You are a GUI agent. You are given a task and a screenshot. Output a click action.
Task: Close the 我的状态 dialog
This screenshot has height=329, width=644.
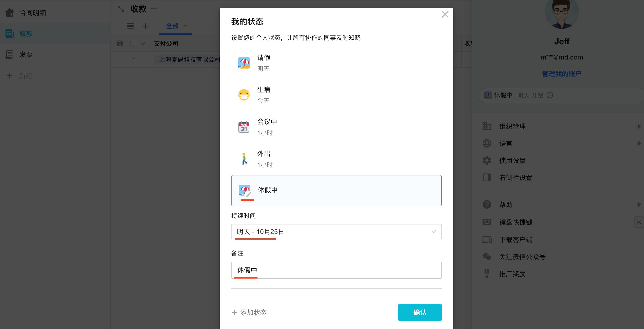pos(445,14)
